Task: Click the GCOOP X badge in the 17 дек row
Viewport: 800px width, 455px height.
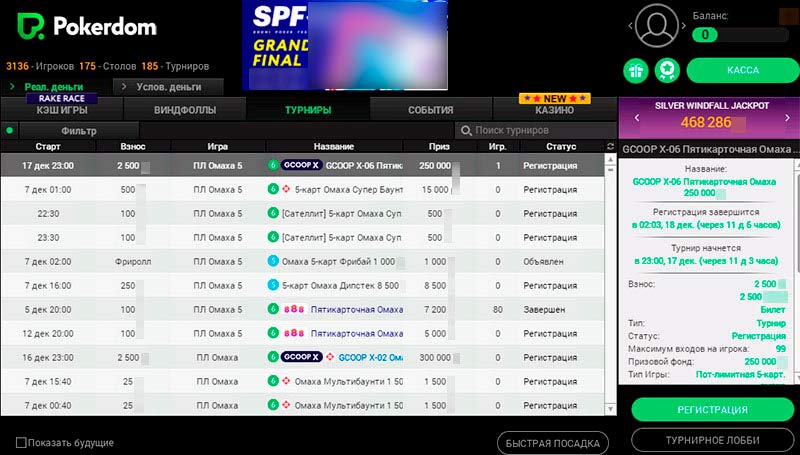Action: coord(302,165)
